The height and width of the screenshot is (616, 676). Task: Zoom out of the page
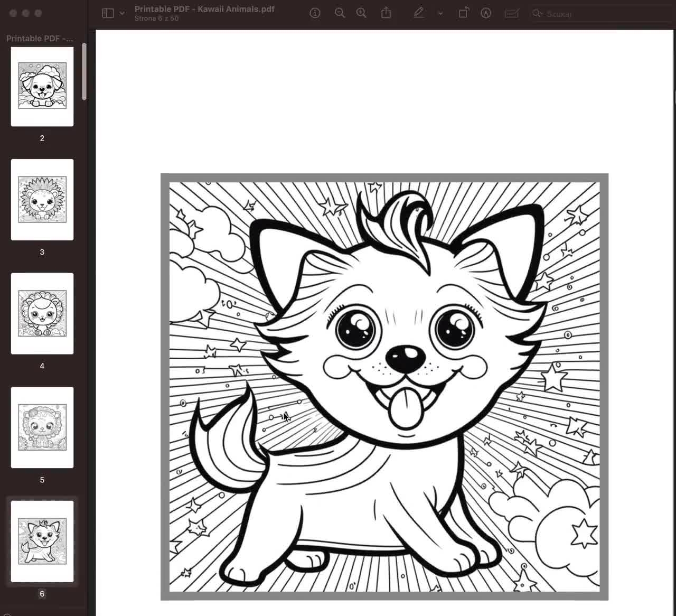(340, 13)
